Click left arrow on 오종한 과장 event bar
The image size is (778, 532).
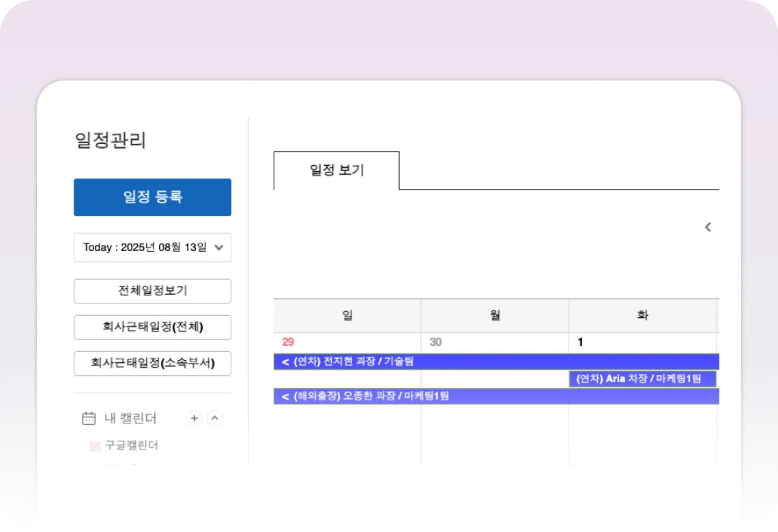point(285,396)
